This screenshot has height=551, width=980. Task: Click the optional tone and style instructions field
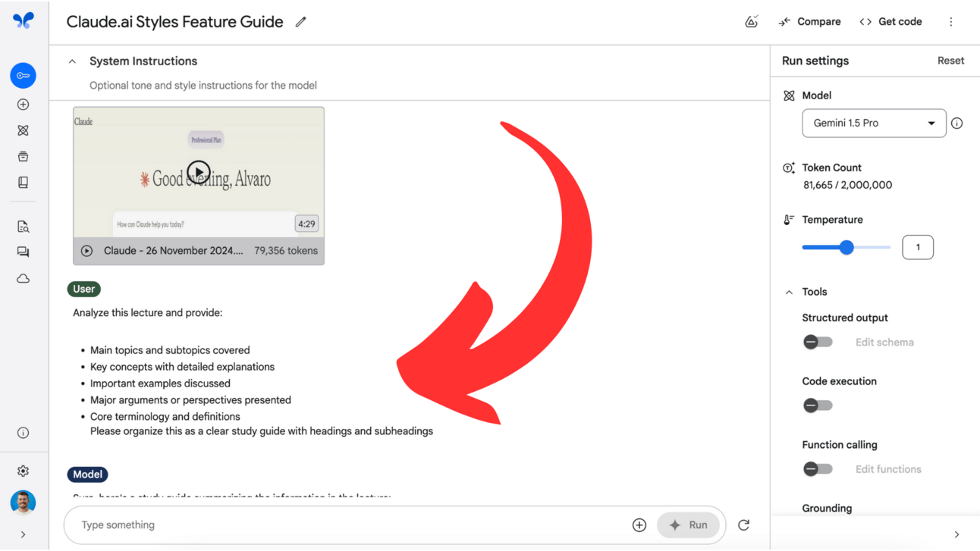[203, 86]
